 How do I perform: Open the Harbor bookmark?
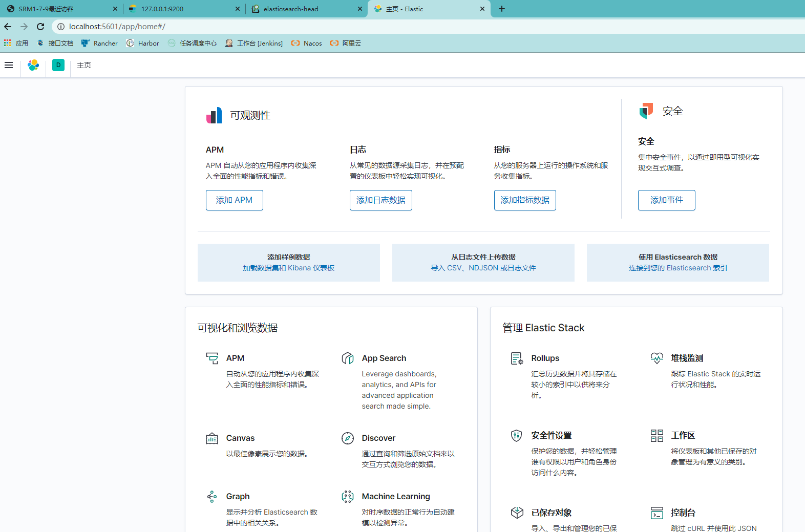(143, 44)
